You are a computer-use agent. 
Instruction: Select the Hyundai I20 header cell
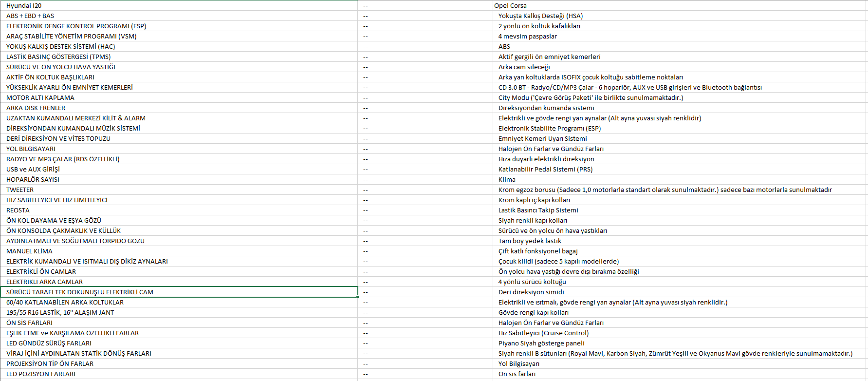tap(179, 5)
